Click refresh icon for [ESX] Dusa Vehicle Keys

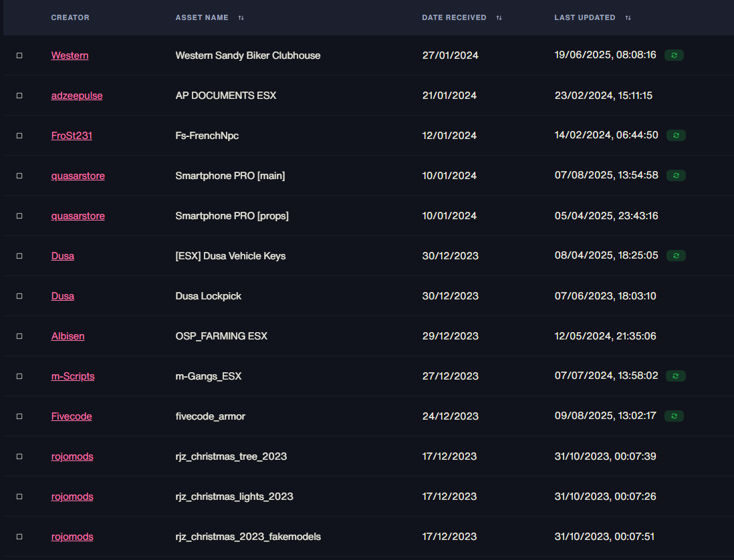pyautogui.click(x=676, y=256)
